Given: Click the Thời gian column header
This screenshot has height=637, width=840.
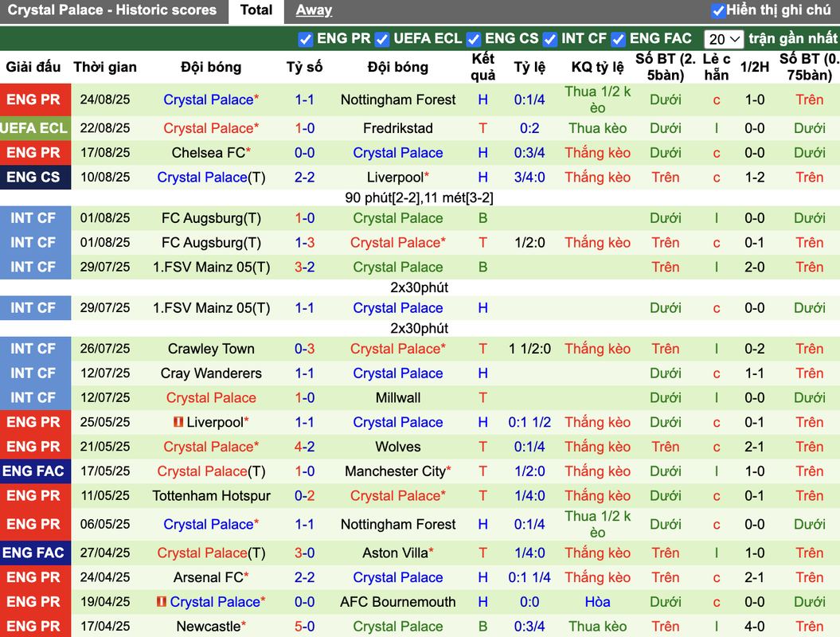Looking at the screenshot, I should tap(105, 67).
